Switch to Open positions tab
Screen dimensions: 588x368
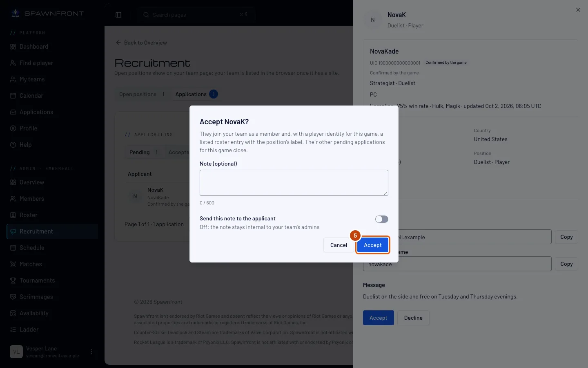[x=142, y=94]
